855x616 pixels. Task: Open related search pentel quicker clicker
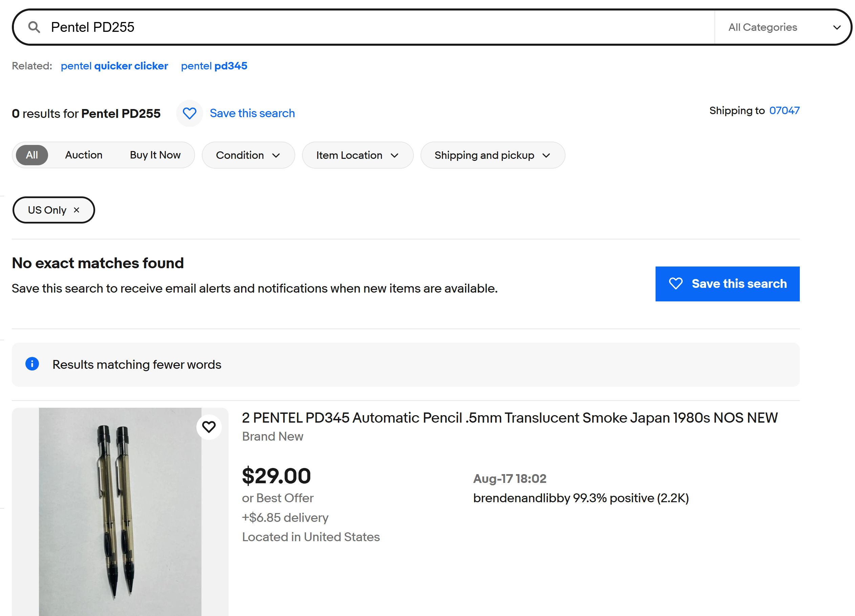(114, 66)
